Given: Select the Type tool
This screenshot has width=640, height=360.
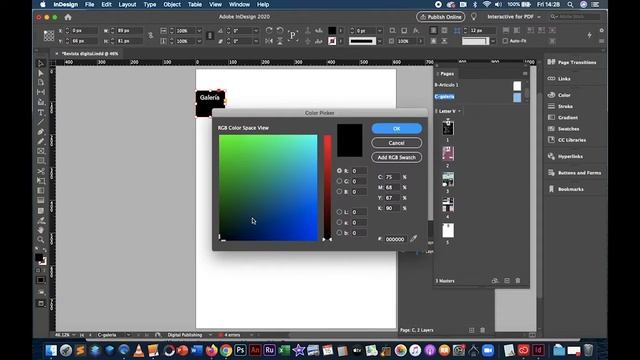Looking at the screenshot, I should [x=41, y=112].
